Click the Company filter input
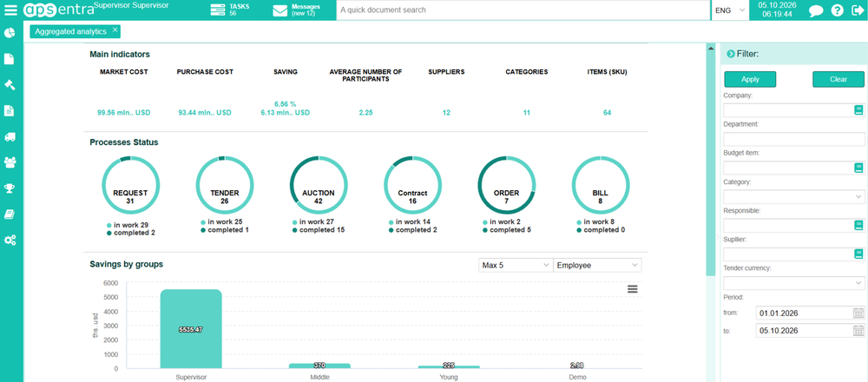Screen dimensions: 868x382 [788, 110]
